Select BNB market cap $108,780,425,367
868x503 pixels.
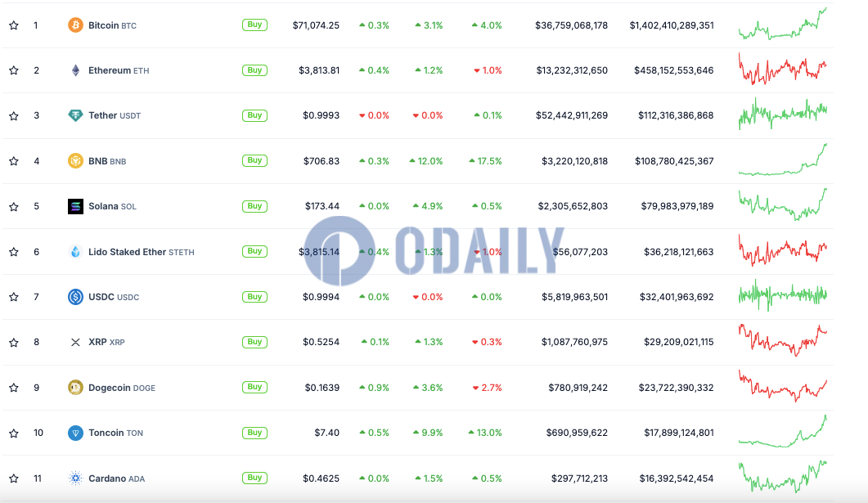coord(674,161)
